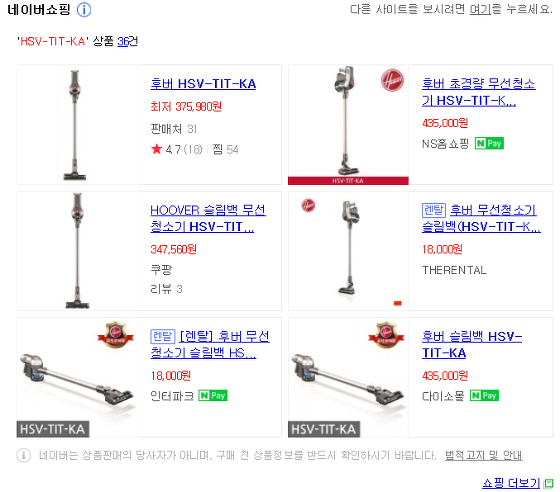Click the N Pay badge beside NS홈쇼핑
The height and width of the screenshot is (492, 560).
click(489, 144)
